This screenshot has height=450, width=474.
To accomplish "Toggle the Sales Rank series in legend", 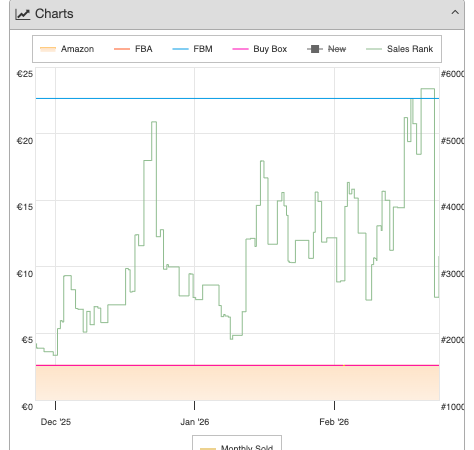I will pos(400,49).
